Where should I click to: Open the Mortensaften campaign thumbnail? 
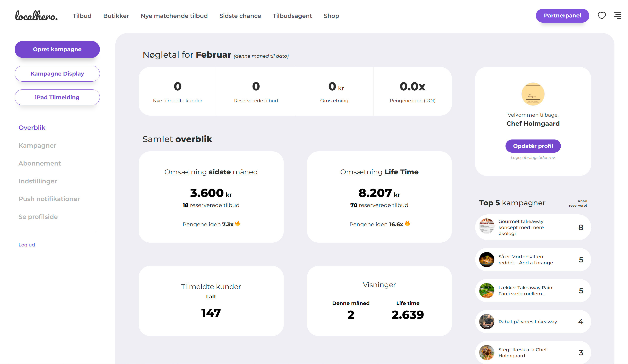tap(487, 259)
